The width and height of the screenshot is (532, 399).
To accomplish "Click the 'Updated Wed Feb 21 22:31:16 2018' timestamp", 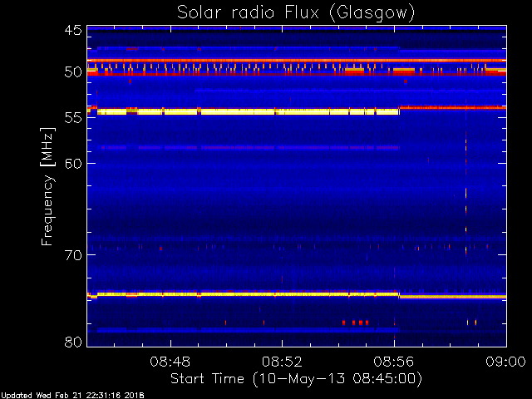I will click(72, 396).
